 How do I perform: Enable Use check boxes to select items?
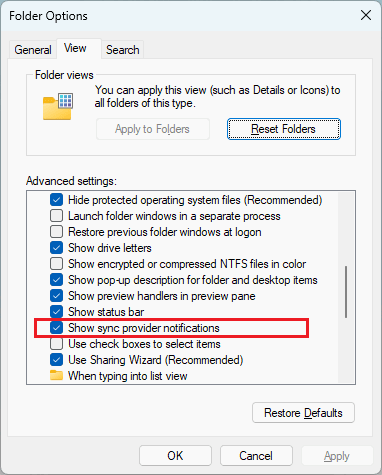coord(56,344)
